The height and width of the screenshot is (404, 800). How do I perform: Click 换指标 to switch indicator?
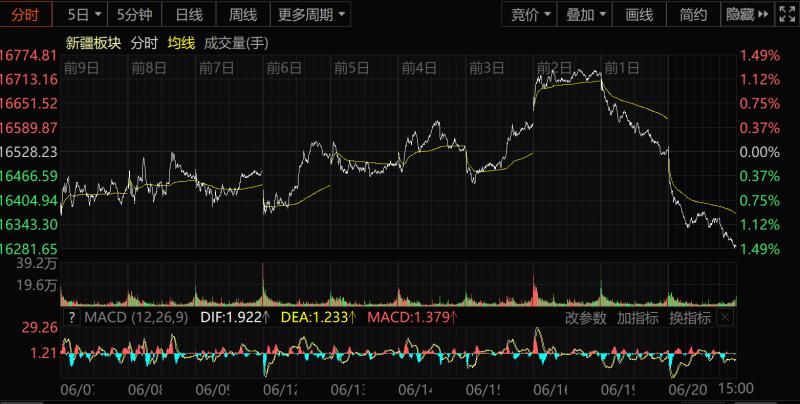tap(690, 318)
